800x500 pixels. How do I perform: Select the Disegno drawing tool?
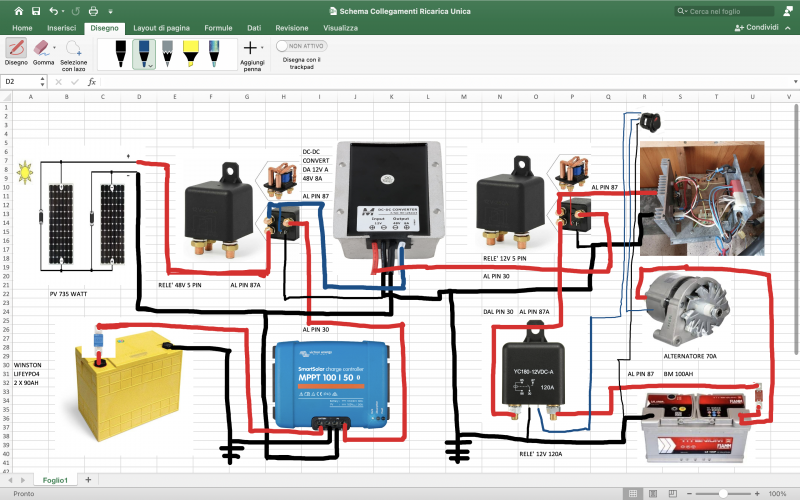17,52
